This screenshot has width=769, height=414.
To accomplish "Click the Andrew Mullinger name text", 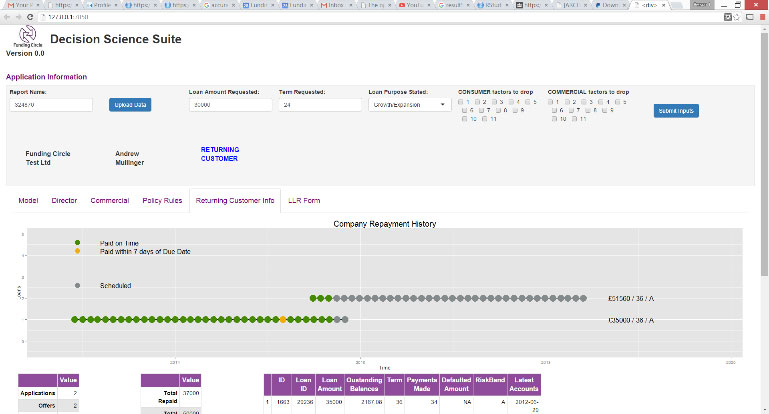I will [129, 158].
